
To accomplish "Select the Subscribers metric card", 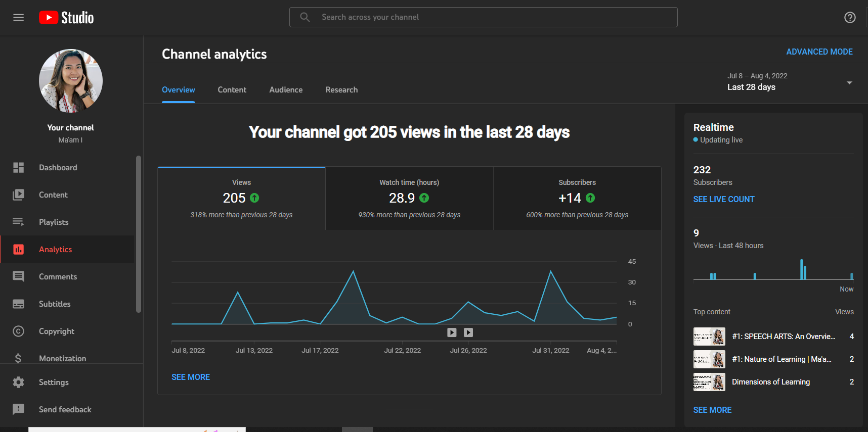I will pyautogui.click(x=577, y=199).
